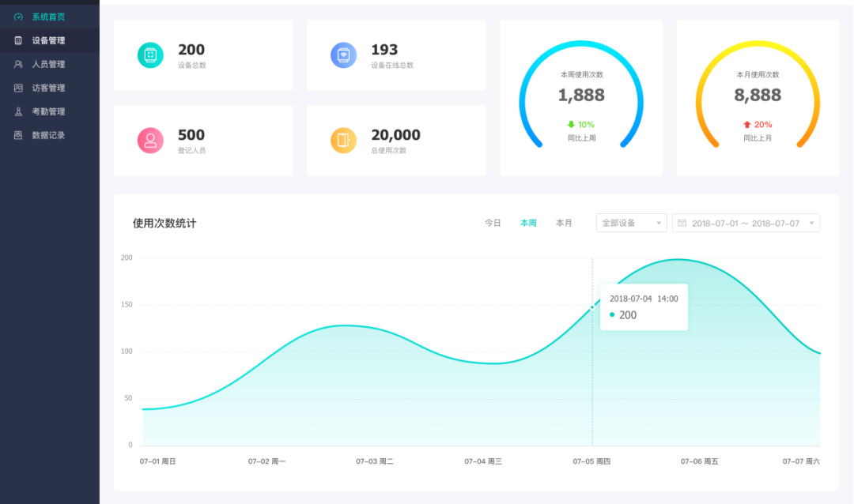Click the 10% weekly change text

[586, 125]
